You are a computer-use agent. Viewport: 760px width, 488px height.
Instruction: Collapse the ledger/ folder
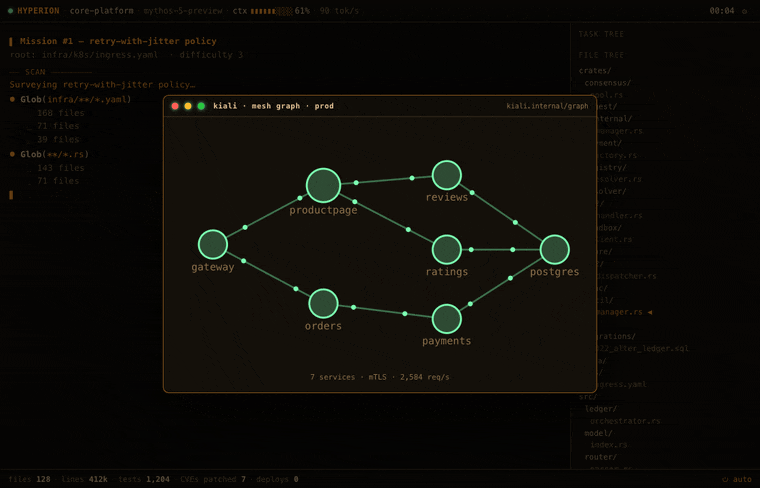pyautogui.click(x=601, y=409)
